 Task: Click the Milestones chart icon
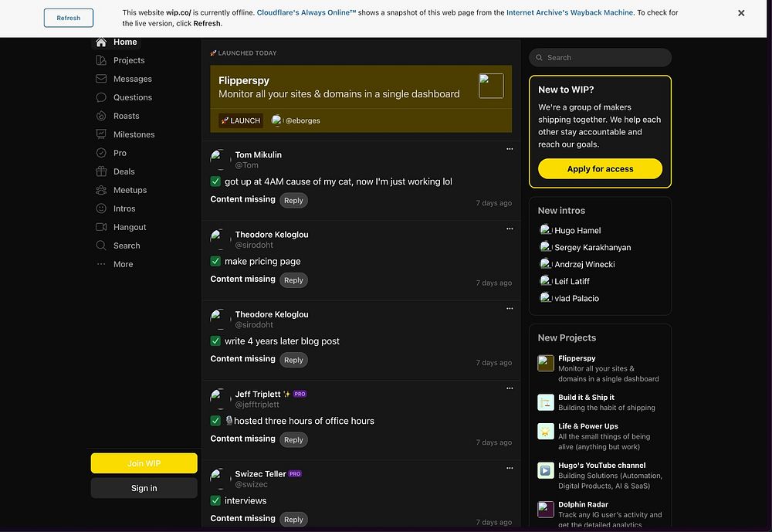click(x=101, y=134)
